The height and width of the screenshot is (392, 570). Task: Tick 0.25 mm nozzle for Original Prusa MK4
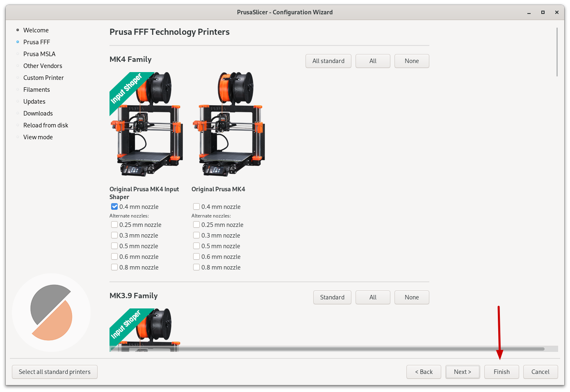coord(196,225)
